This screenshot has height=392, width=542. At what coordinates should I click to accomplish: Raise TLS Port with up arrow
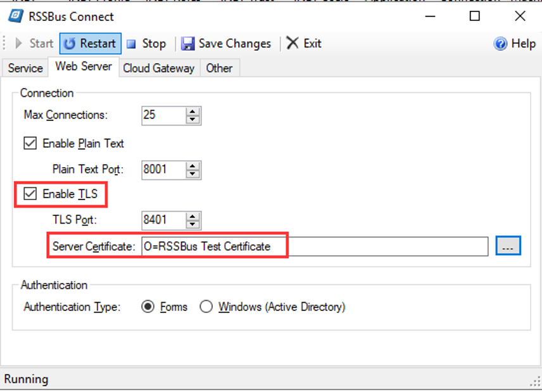(193, 217)
